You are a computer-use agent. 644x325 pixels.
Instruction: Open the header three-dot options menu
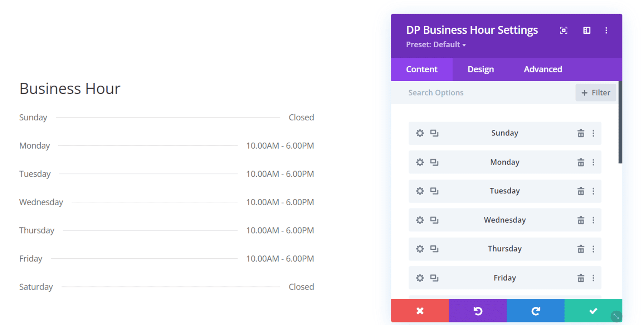(x=606, y=30)
